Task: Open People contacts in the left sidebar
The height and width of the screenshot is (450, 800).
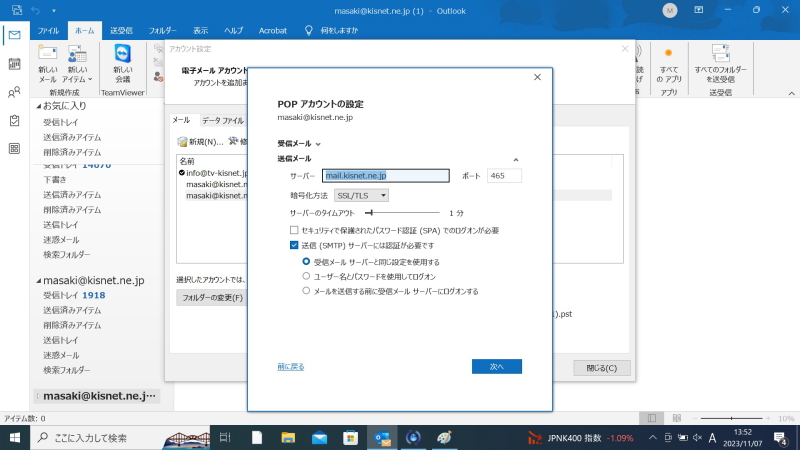Action: (14, 92)
